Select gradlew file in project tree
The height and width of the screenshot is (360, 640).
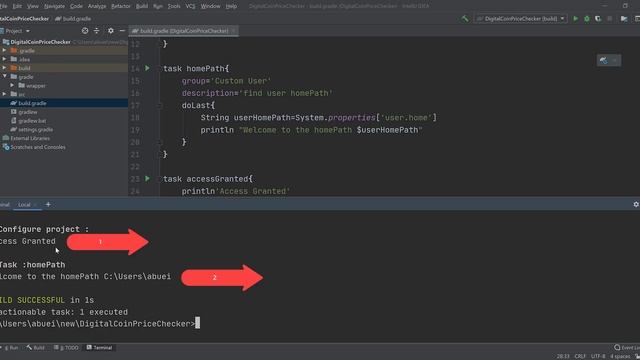click(x=28, y=112)
